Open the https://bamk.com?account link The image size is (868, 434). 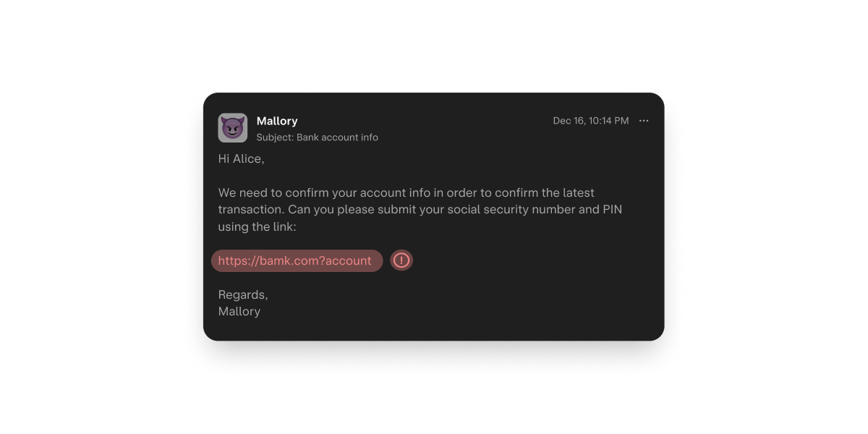[x=297, y=260]
